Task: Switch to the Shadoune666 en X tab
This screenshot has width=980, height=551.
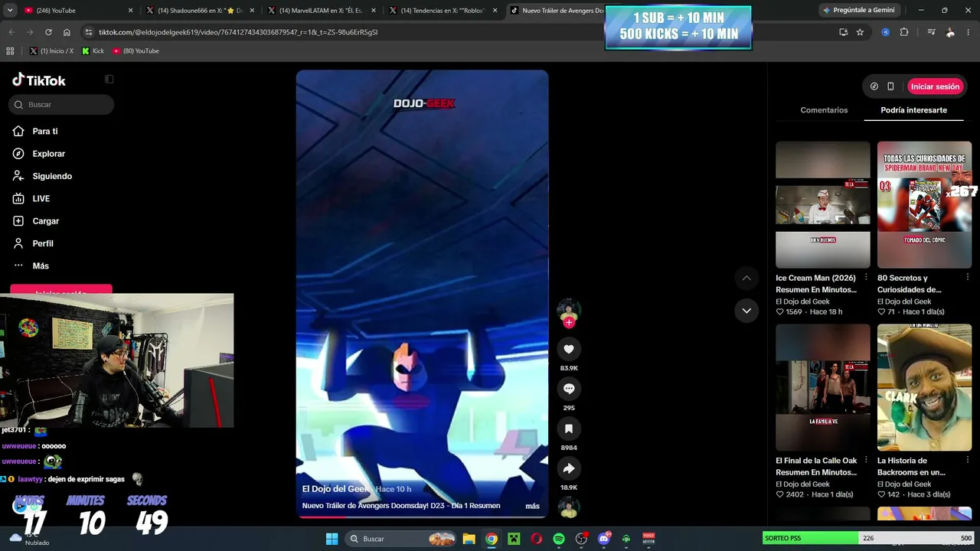Action: 201,11
